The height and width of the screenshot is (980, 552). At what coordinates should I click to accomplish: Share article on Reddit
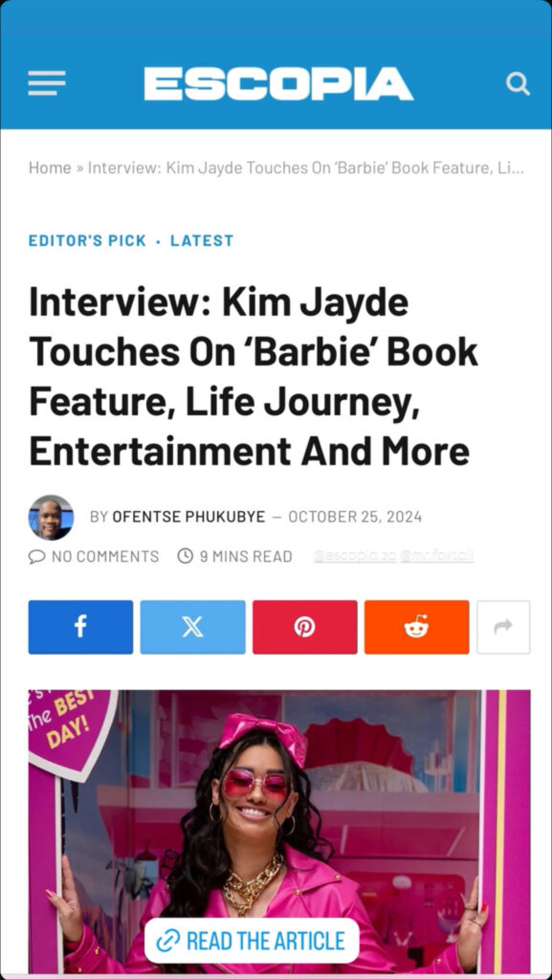tap(416, 627)
